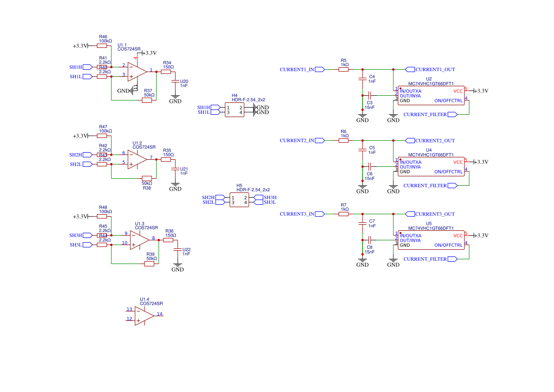This screenshot has width=554, height=392.
Task: Click the unused op-amp U1.4 symbol
Action: [x=142, y=315]
